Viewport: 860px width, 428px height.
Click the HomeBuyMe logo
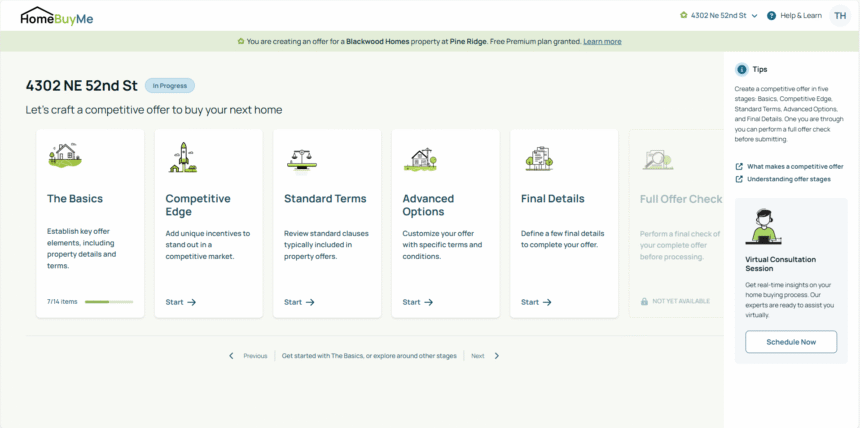(57, 16)
